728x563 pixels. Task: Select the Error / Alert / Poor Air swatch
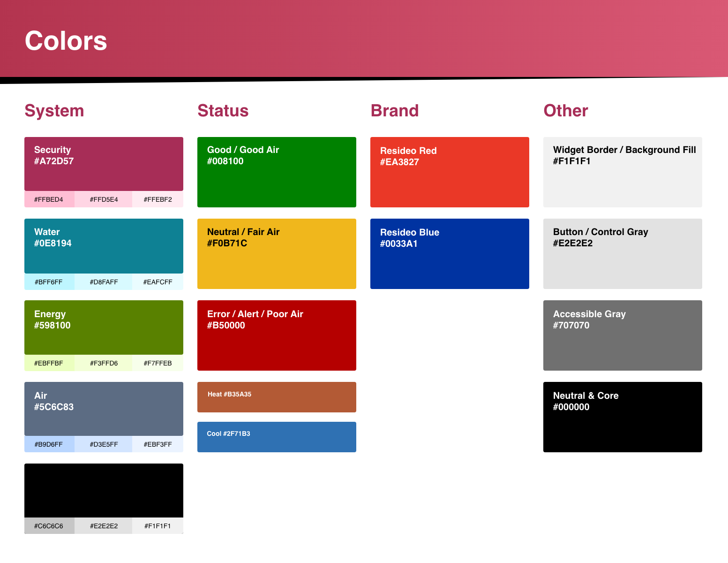(277, 335)
